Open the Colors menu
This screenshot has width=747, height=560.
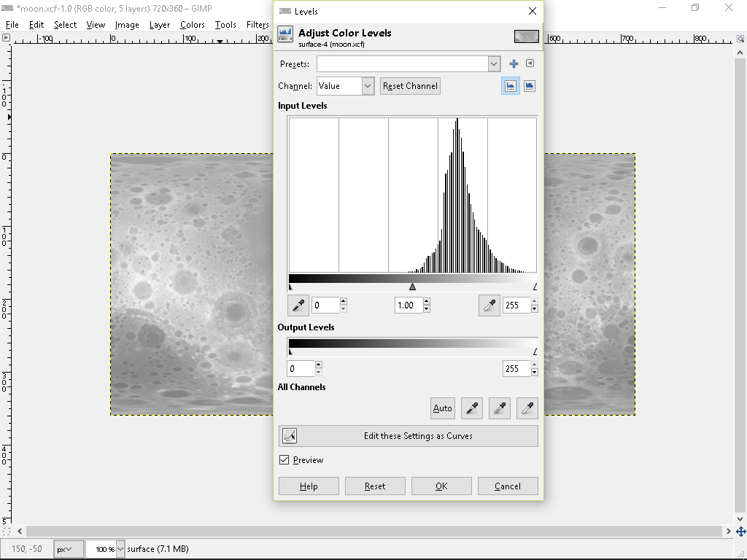tap(192, 24)
